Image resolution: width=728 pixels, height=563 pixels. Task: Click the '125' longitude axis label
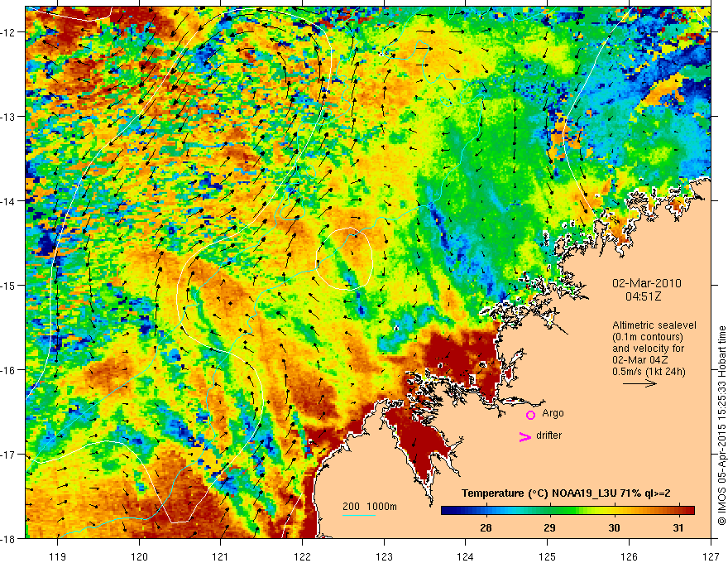click(x=548, y=556)
